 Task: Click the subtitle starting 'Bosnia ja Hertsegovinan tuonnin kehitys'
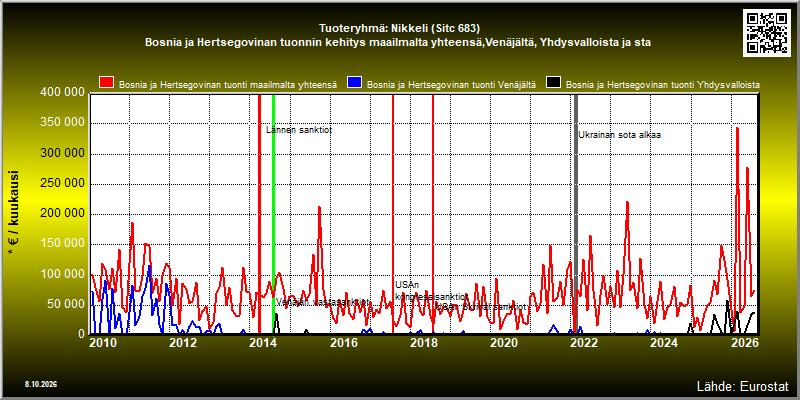398,42
